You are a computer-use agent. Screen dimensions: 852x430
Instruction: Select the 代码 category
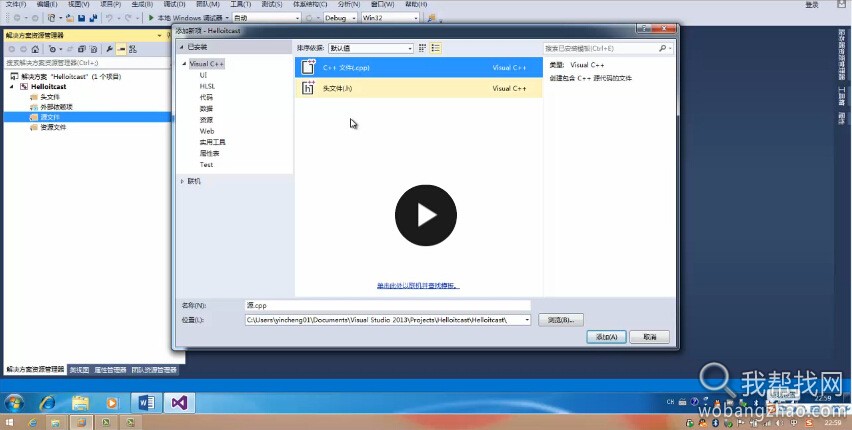click(x=206, y=97)
